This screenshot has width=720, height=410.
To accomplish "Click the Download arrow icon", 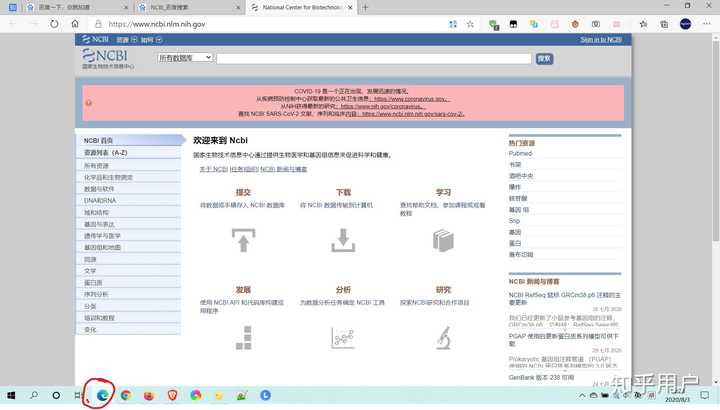I will (343, 240).
